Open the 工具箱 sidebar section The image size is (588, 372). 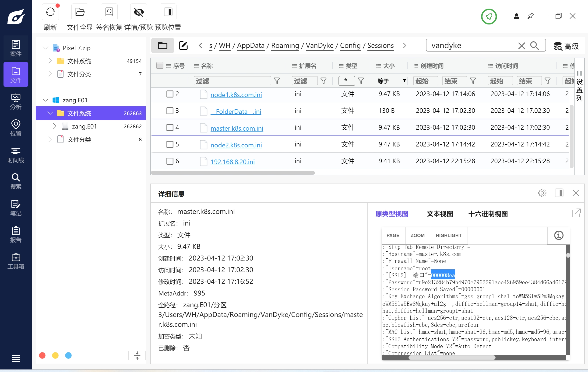(x=16, y=261)
